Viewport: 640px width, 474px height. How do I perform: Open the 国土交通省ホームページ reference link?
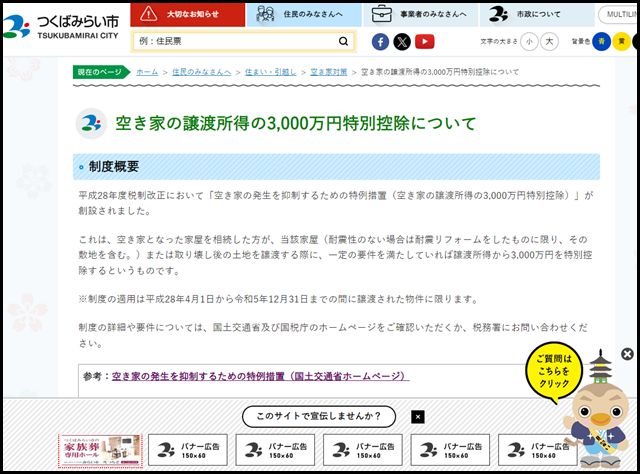[x=260, y=376]
